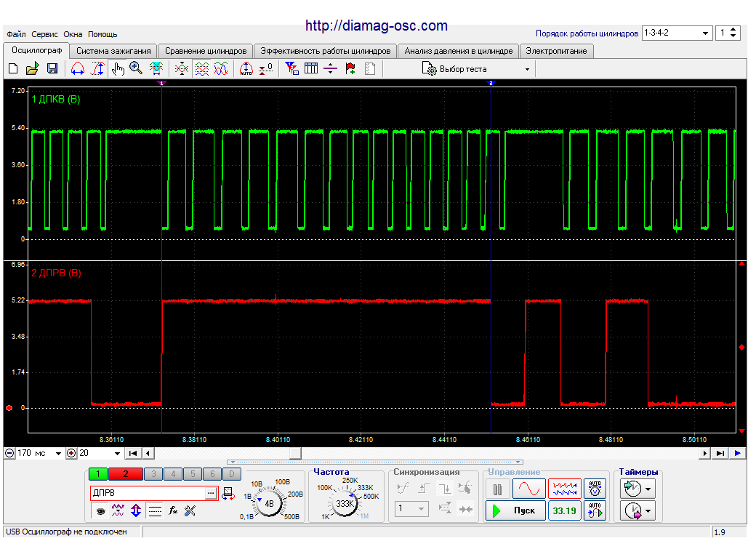Click the 4В voltage range knob
Image resolution: width=756 pixels, height=541 pixels.
click(269, 503)
